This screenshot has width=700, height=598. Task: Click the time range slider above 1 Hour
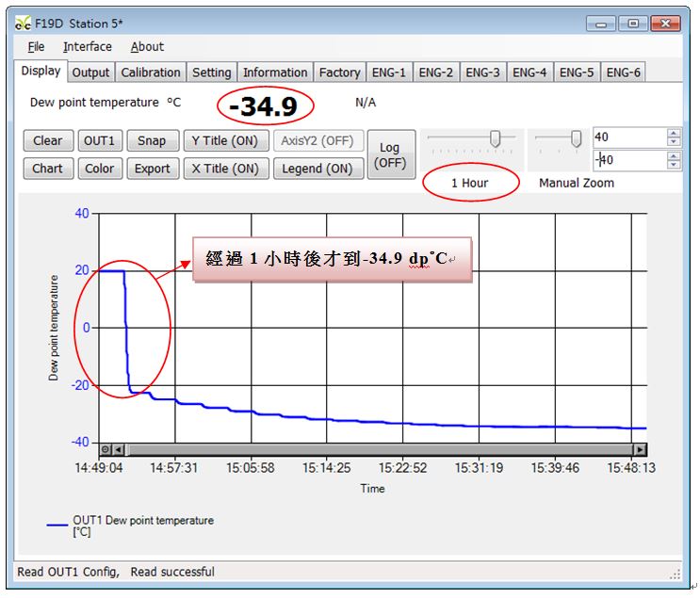click(495, 139)
